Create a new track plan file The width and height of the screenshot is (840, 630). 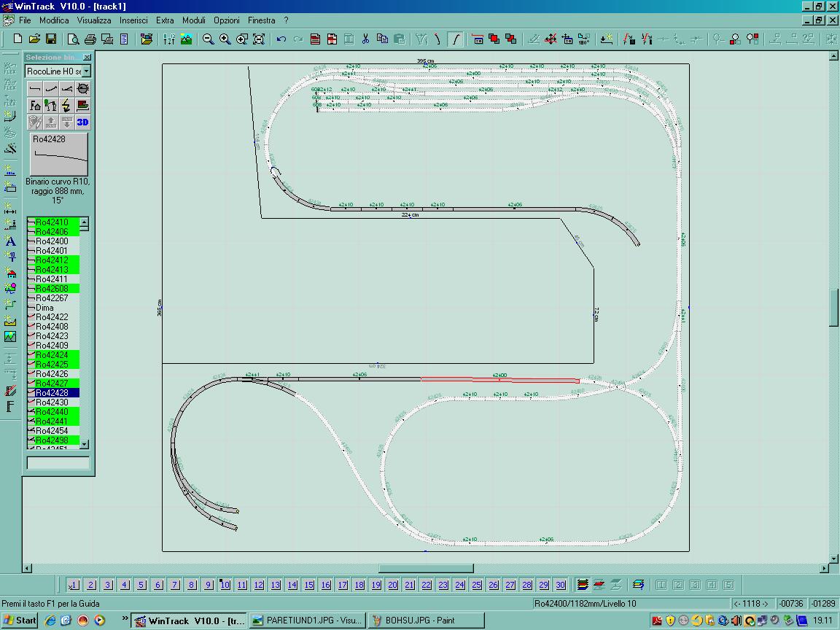coord(17,39)
